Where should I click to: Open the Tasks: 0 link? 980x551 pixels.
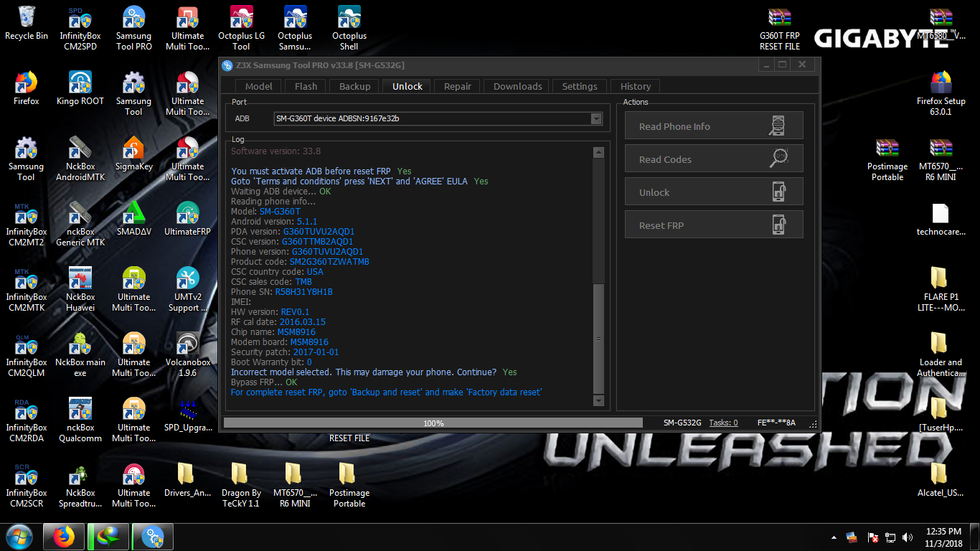click(x=723, y=423)
